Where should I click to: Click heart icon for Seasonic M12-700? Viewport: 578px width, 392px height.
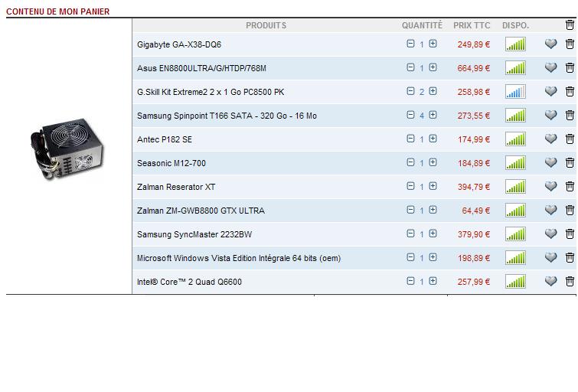coord(550,162)
